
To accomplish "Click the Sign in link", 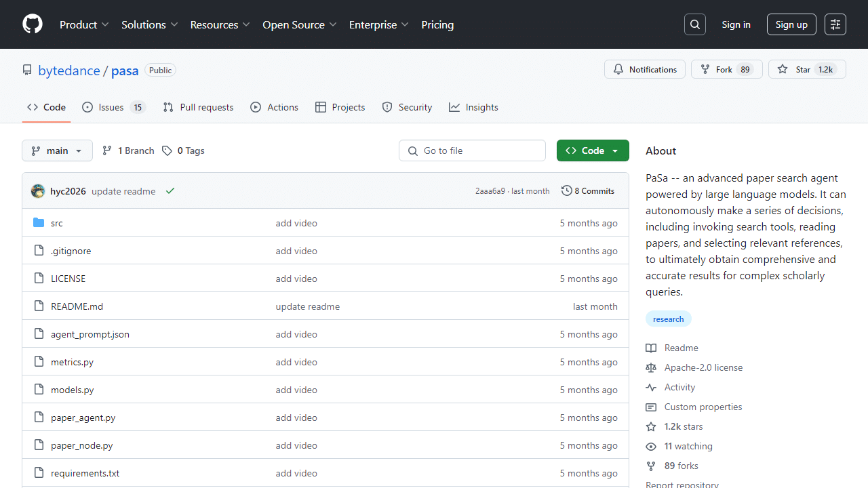I will 736,24.
